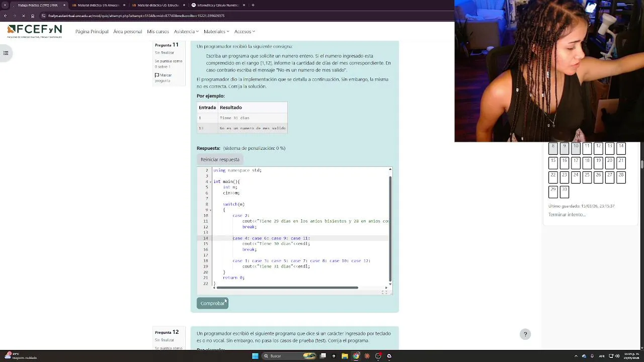644x362 pixels.
Task: Click line 18 'case 1: case 3:' code
Action: click(301, 261)
